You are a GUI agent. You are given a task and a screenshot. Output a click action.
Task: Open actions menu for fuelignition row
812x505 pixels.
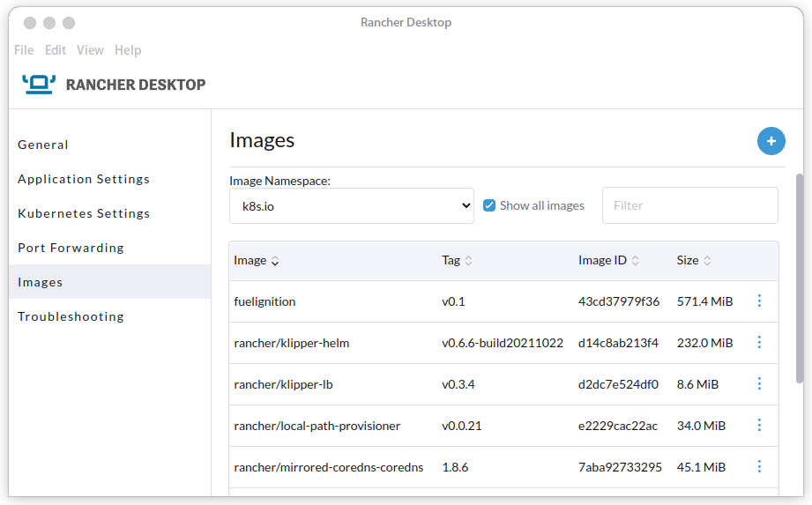(759, 301)
